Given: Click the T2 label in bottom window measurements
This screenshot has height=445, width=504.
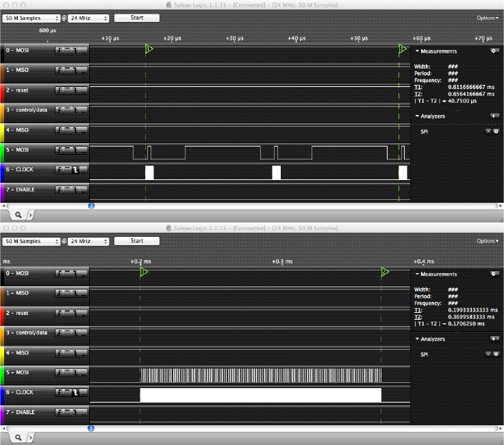Looking at the screenshot, I should click(418, 317).
